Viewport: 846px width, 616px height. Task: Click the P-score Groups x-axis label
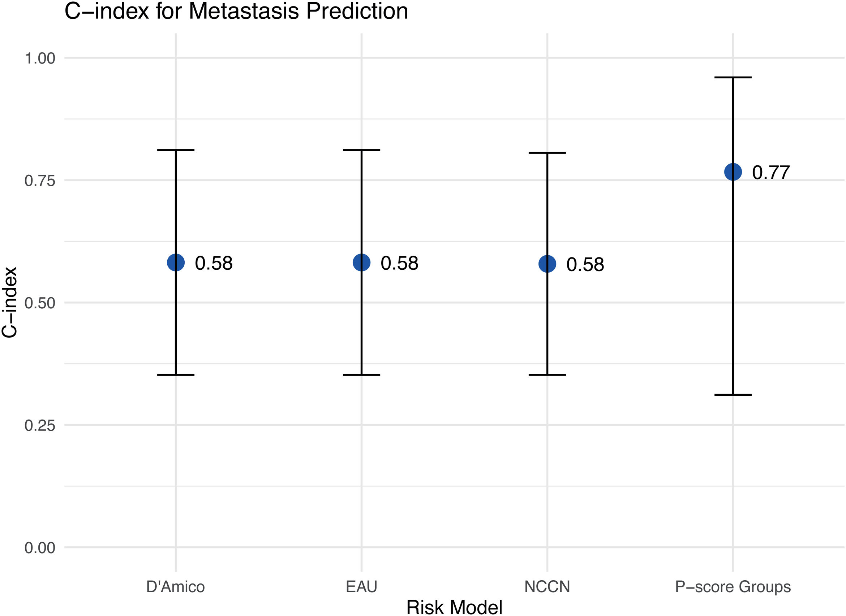click(x=733, y=586)
